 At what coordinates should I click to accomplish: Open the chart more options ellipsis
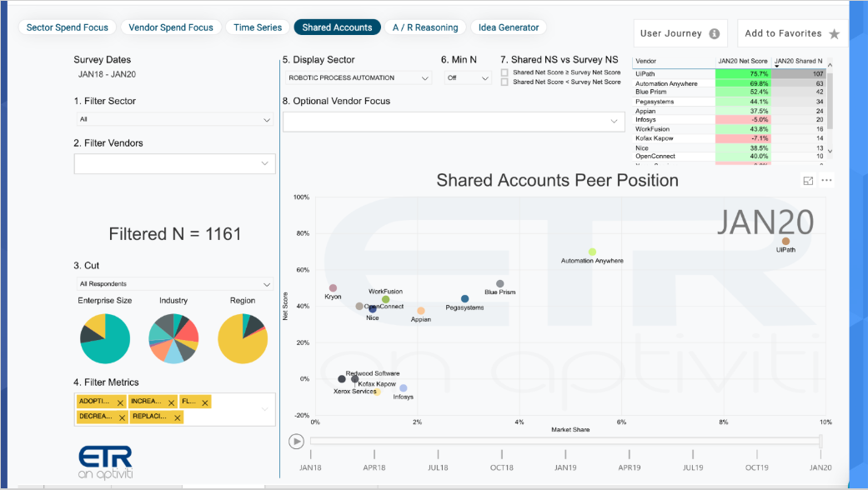pyautogui.click(x=826, y=180)
